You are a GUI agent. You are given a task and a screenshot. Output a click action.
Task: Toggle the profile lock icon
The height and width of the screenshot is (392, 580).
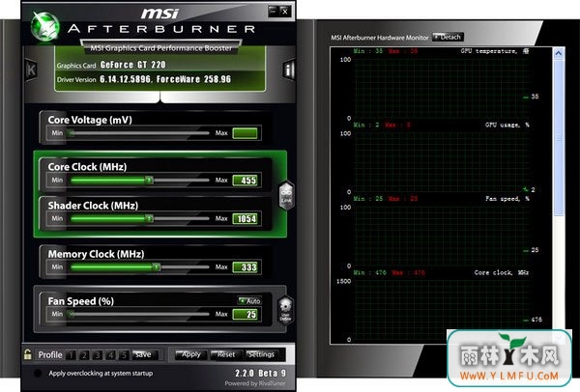[27, 354]
